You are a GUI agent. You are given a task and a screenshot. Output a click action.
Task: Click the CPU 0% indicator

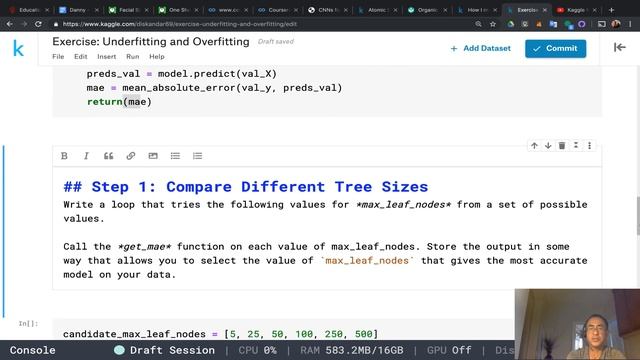(257, 350)
